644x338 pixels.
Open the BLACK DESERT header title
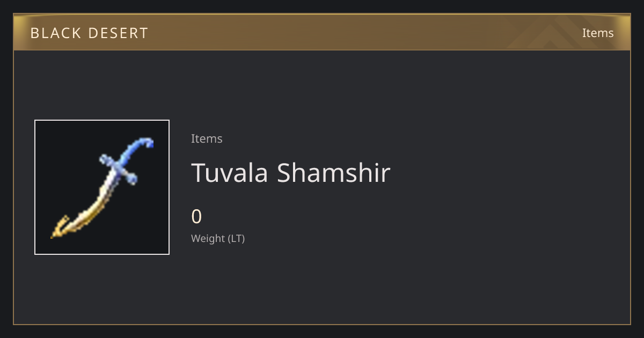click(x=89, y=33)
